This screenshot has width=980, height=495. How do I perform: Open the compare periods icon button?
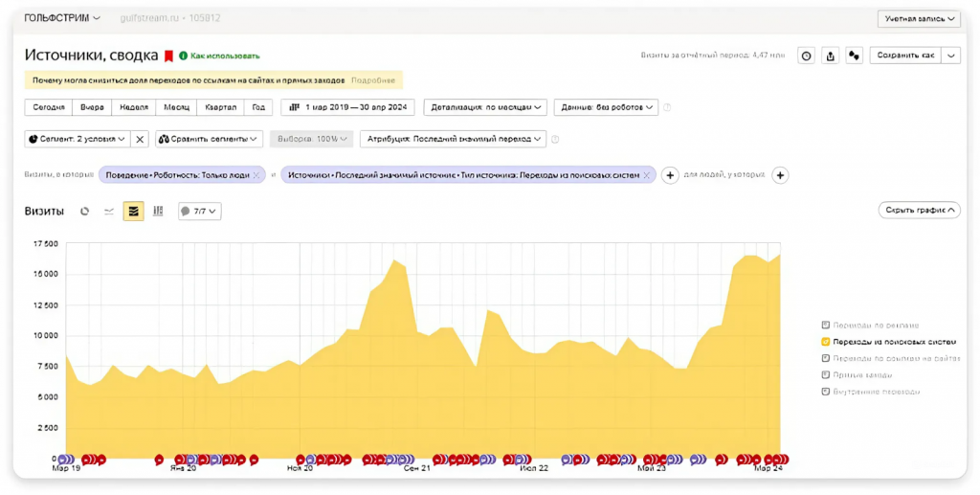click(854, 56)
